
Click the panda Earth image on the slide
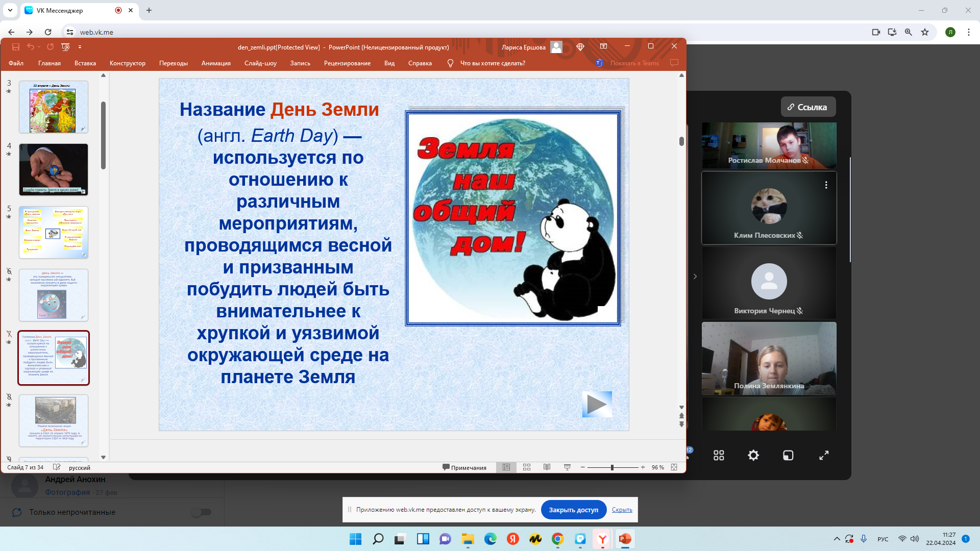tap(513, 218)
